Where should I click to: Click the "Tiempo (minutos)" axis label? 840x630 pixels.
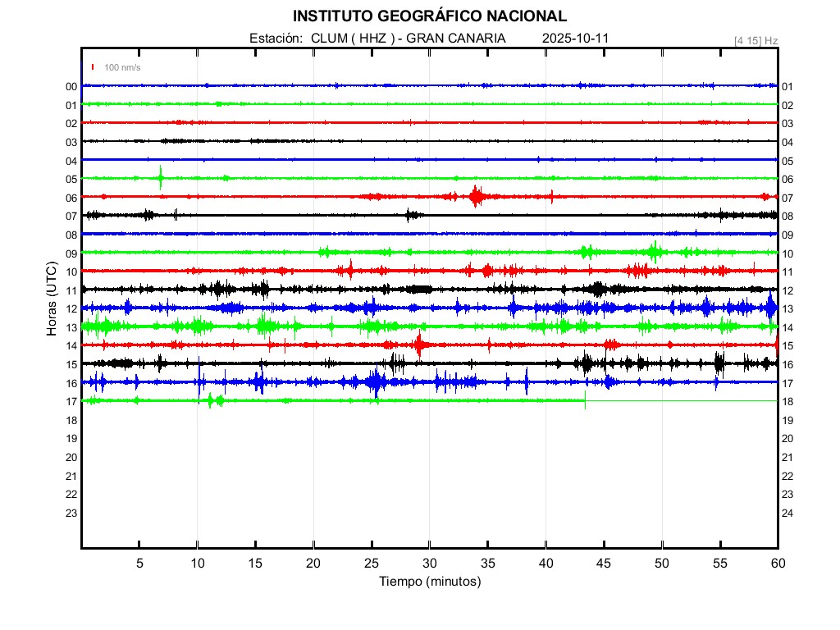pyautogui.click(x=429, y=582)
